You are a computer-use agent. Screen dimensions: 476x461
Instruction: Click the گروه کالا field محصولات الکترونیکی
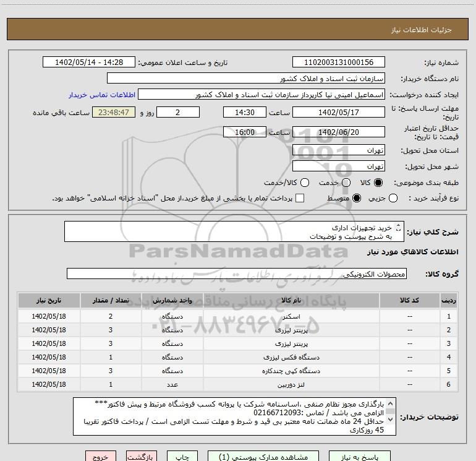tap(237, 274)
